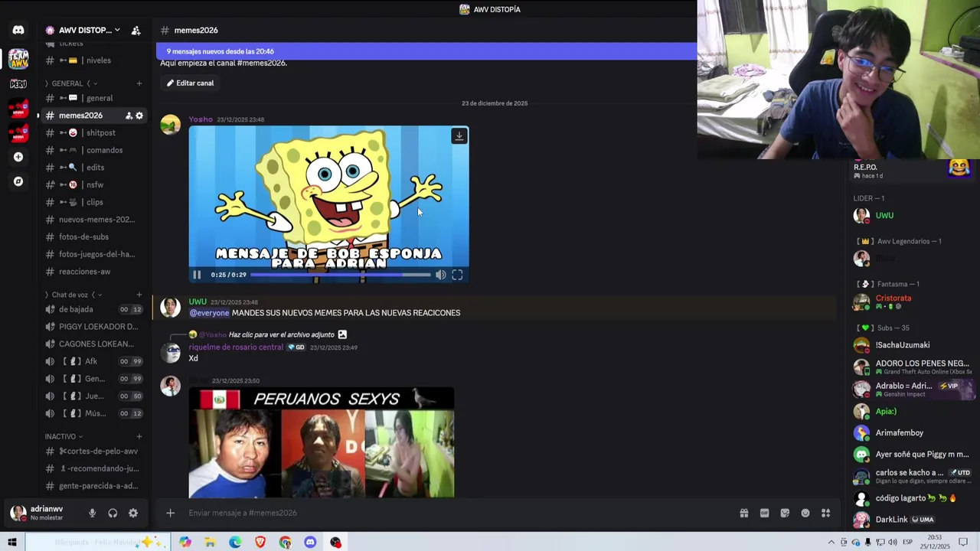Open the PERU server icon

tap(18, 83)
